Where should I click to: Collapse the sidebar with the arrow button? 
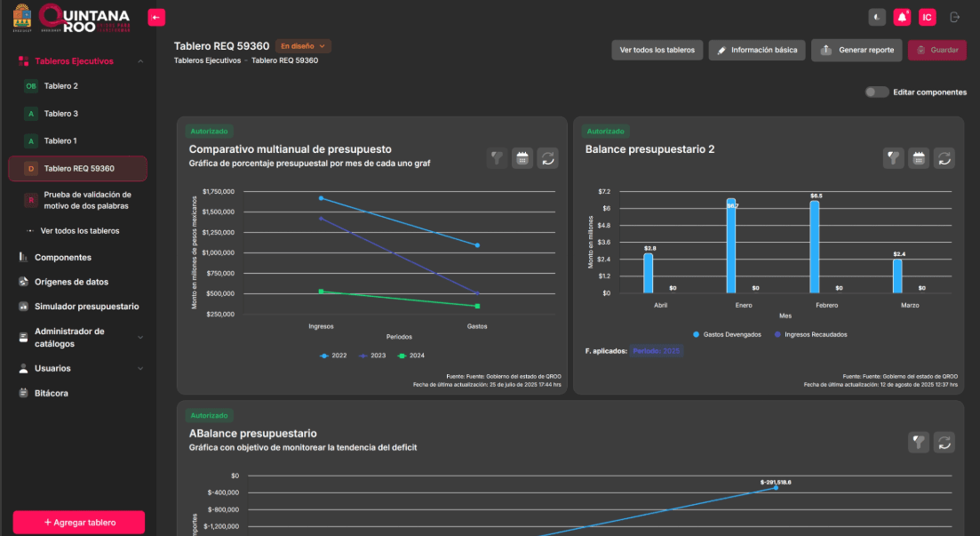point(156,17)
